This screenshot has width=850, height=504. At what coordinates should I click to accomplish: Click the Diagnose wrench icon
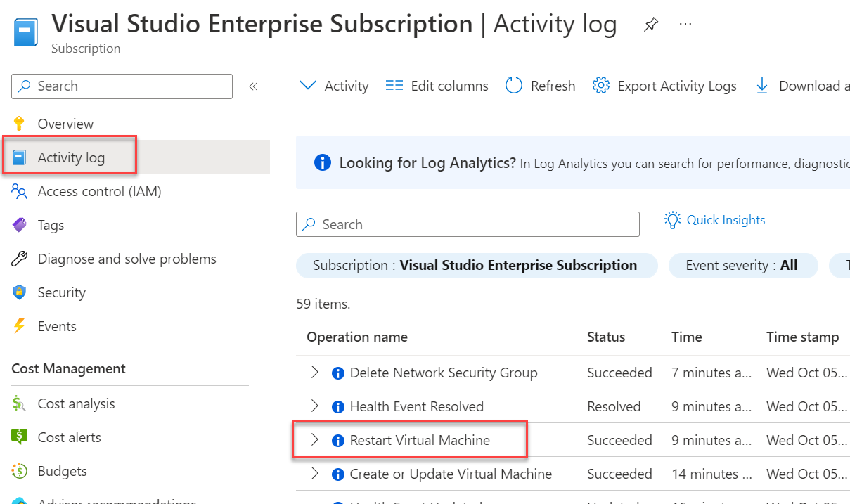click(20, 259)
